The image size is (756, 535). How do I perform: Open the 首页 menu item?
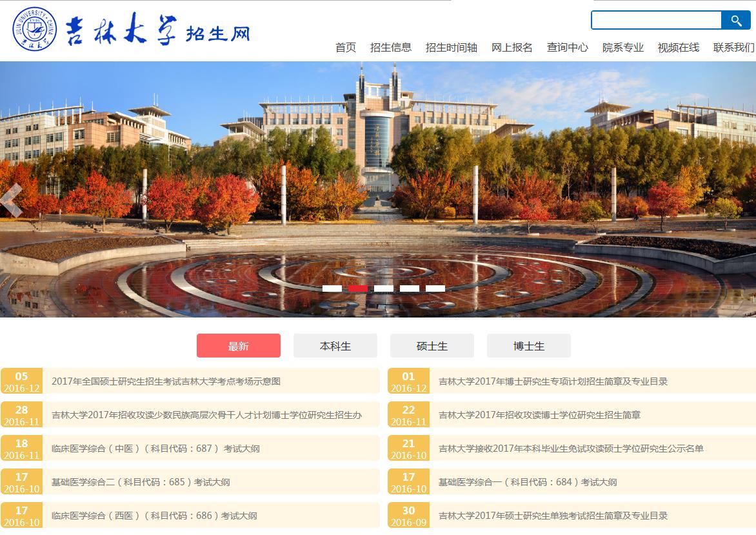[346, 47]
